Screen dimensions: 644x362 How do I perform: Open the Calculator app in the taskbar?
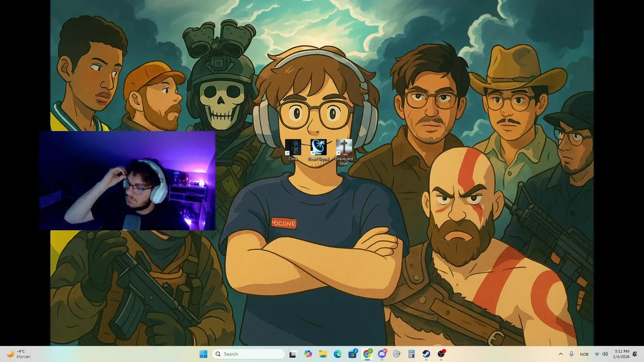(411, 354)
